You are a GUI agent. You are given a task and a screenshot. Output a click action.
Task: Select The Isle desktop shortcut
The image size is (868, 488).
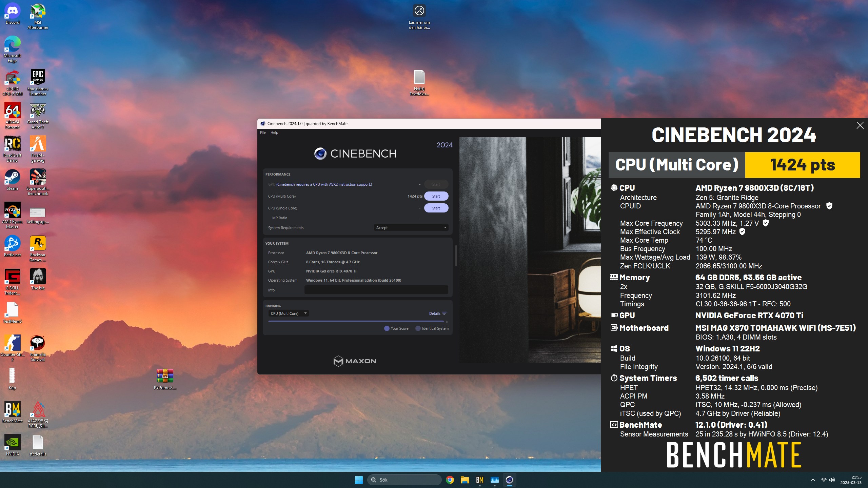(x=38, y=280)
